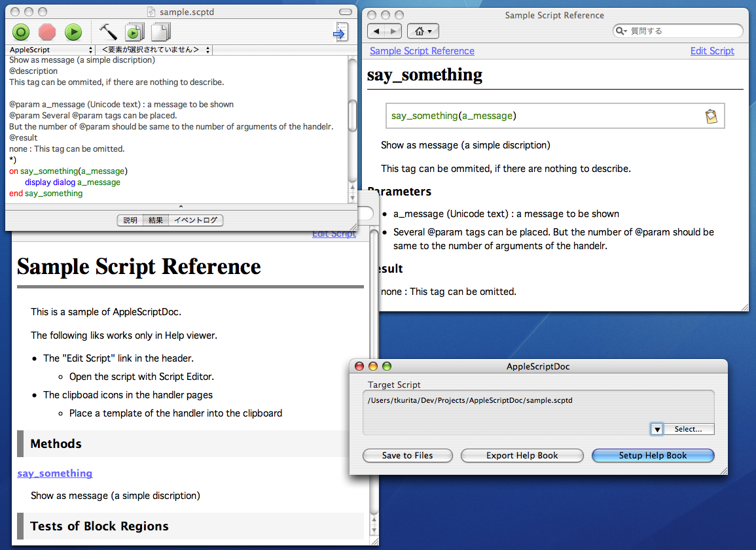Click the sample.scptd document proxy icon
Viewport: 756px width, 550px height.
tap(151, 12)
